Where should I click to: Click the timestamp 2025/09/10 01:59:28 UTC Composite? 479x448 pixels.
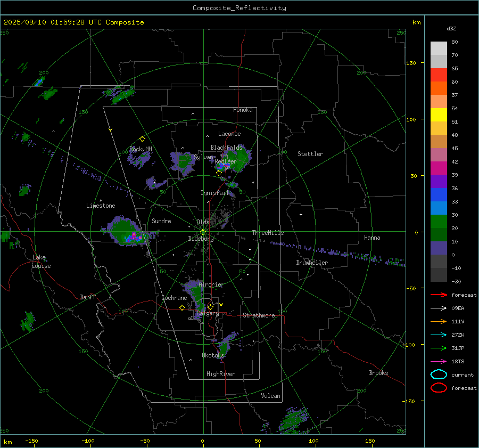[73, 22]
